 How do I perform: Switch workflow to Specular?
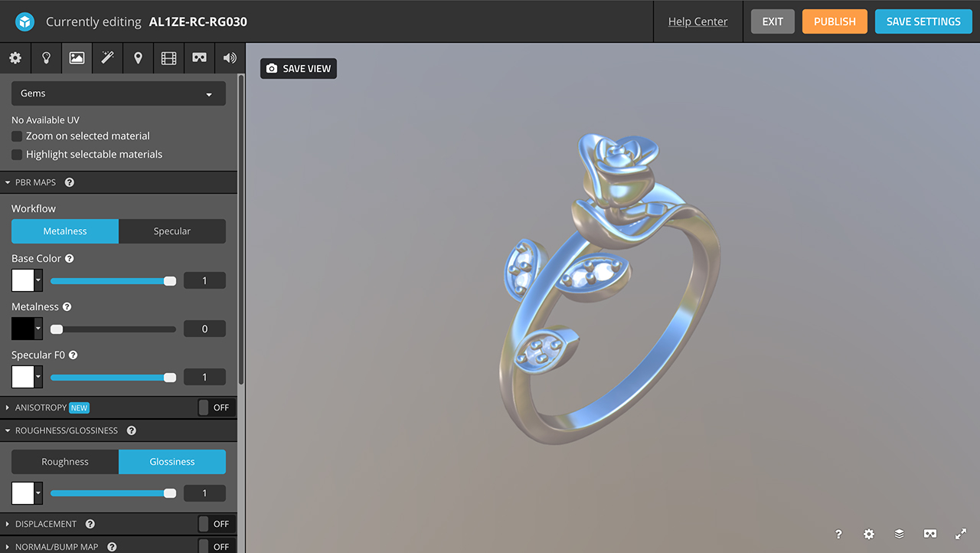(x=172, y=231)
